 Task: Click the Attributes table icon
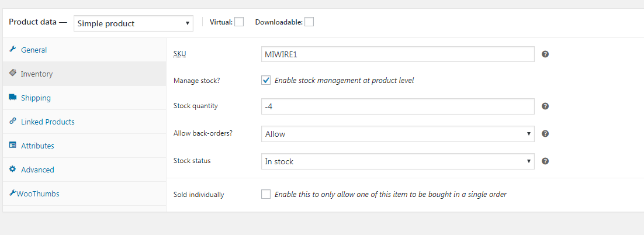(x=12, y=146)
